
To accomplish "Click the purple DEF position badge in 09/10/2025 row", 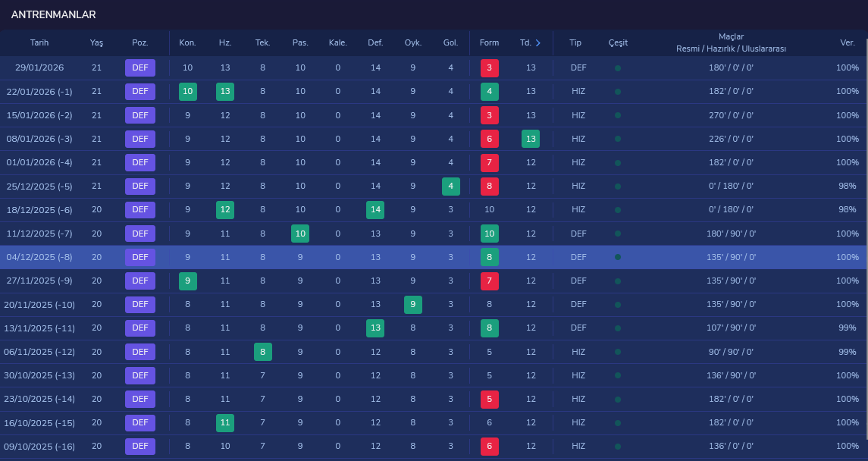I will [x=140, y=446].
